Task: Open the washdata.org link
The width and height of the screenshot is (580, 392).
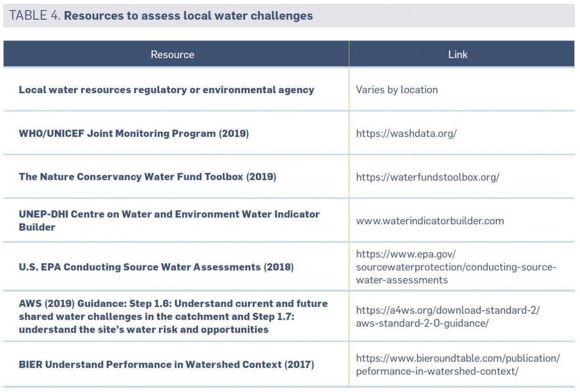Action: tap(406, 133)
